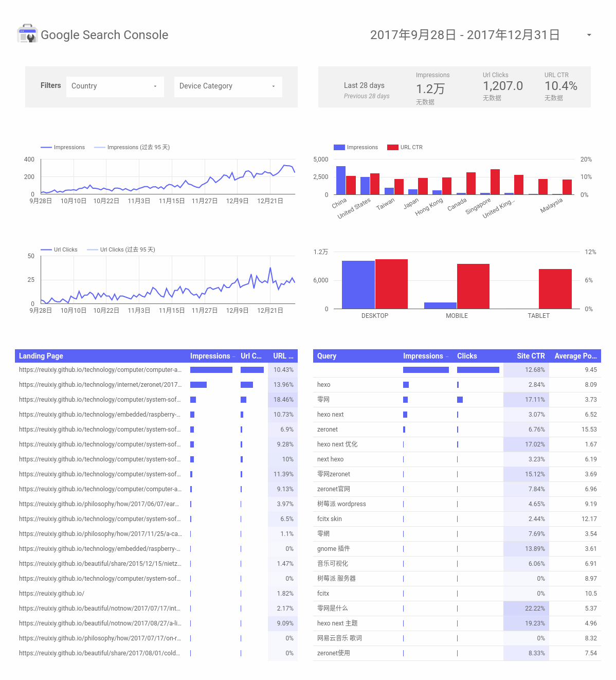The image size is (616, 680).
Task: Toggle Url Clicks line legend entry
Action: click(x=59, y=249)
